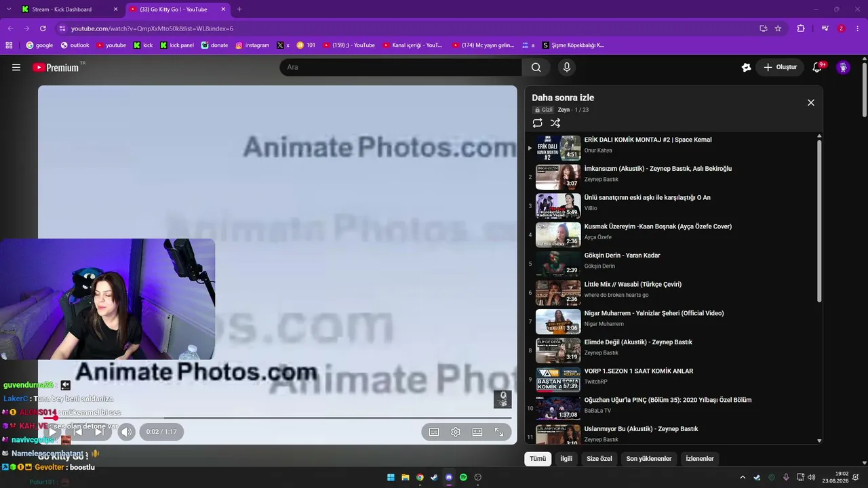
Task: Switch player to theater mode
Action: point(477,432)
